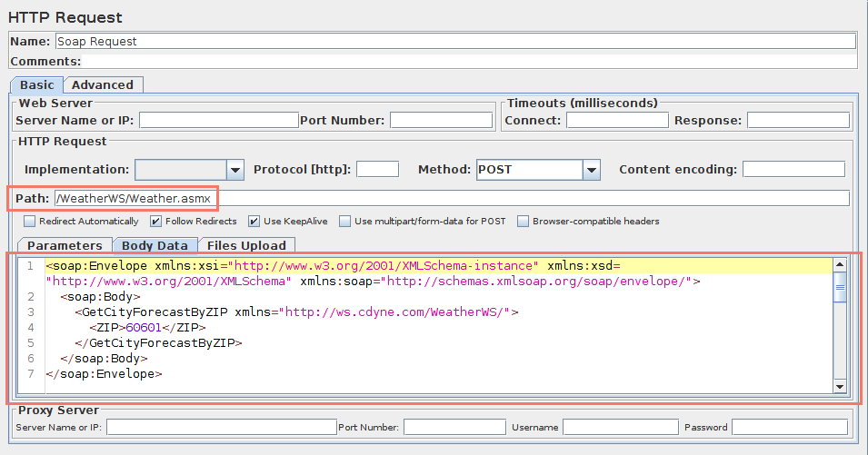Screen dimensions: 868x455
Task: Select the Basic tab
Action: tap(36, 84)
